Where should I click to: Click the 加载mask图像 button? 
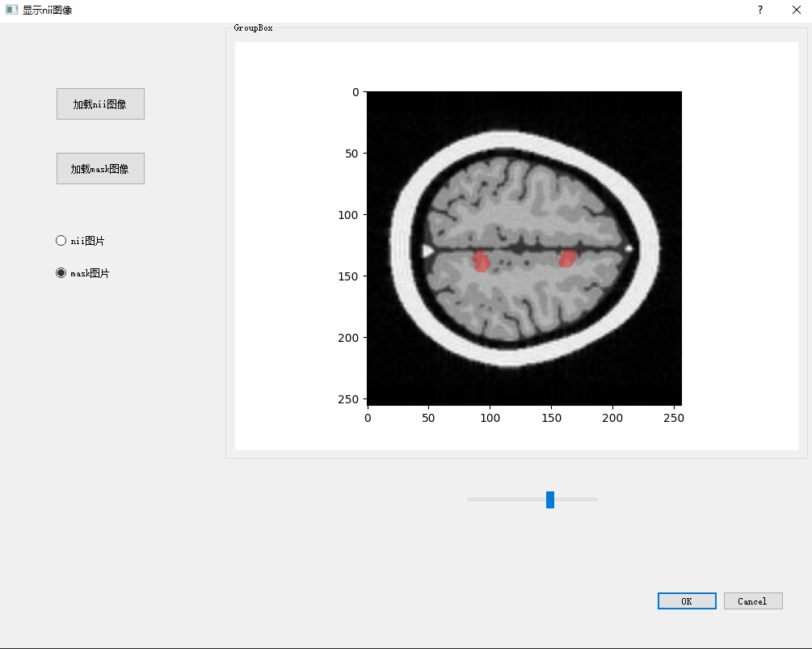pos(100,168)
